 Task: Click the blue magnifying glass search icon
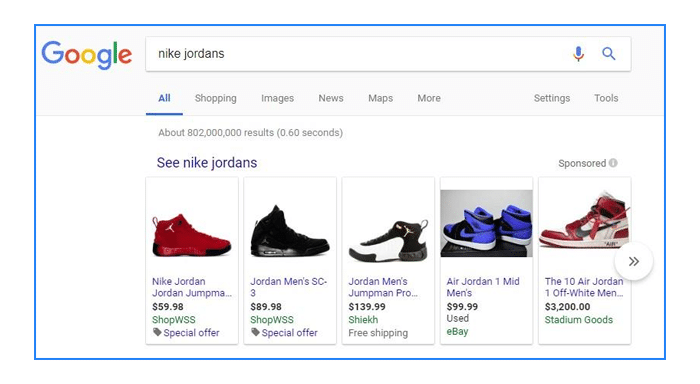pyautogui.click(x=608, y=54)
